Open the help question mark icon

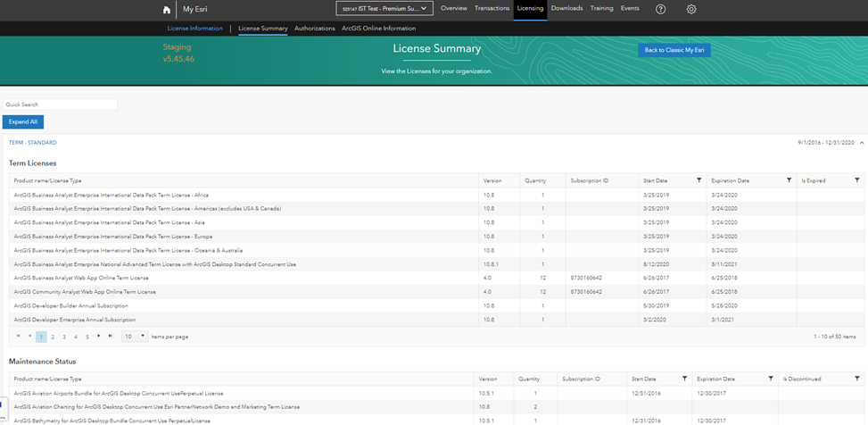(x=660, y=9)
